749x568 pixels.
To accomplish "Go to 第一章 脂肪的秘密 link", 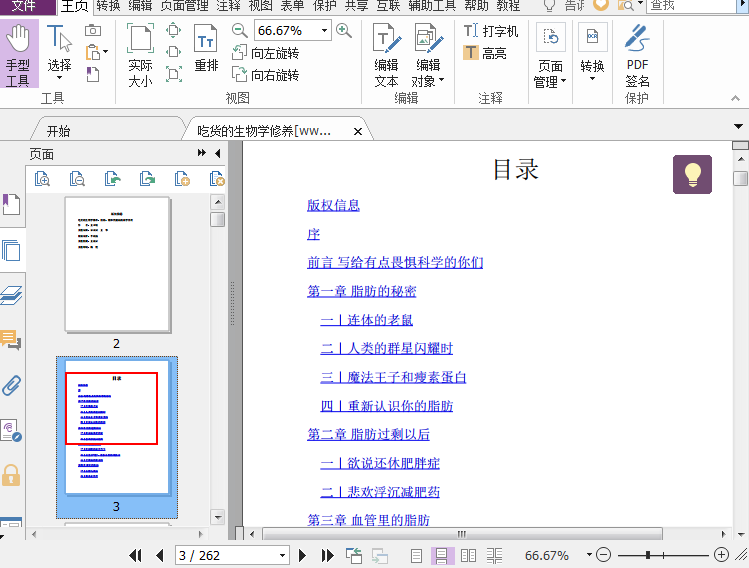I will coord(362,291).
